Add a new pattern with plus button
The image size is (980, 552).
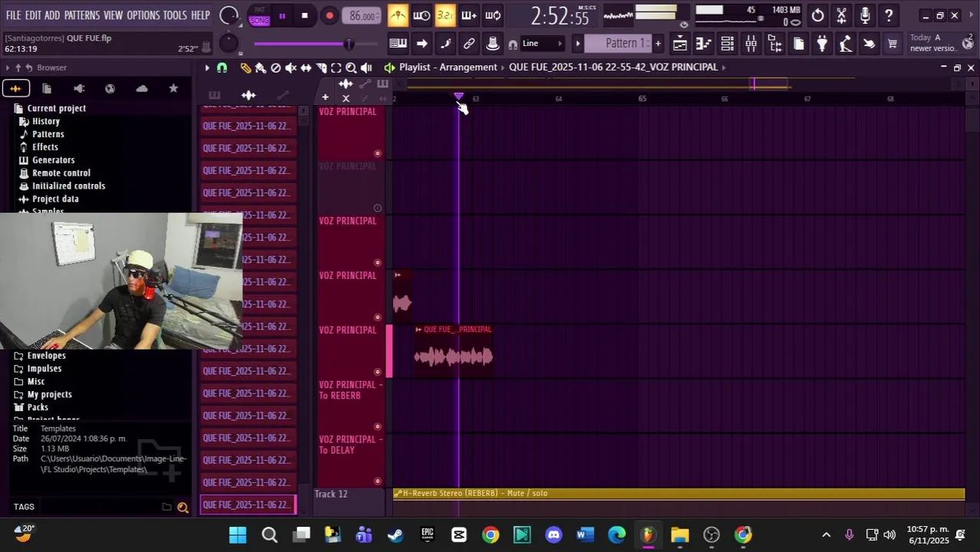[658, 44]
